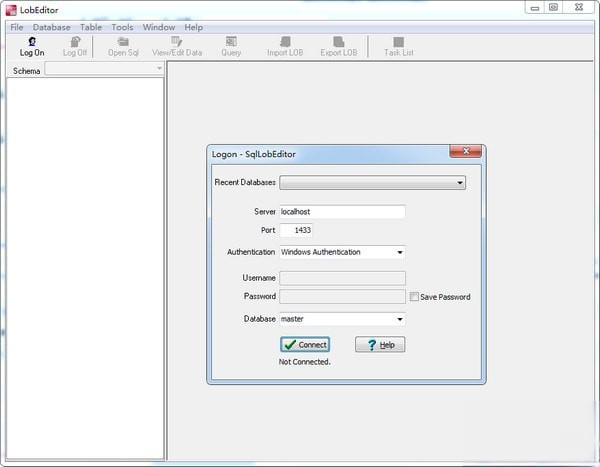The height and width of the screenshot is (467, 600).
Task: Click the Port field showing 1433
Action: tap(296, 230)
